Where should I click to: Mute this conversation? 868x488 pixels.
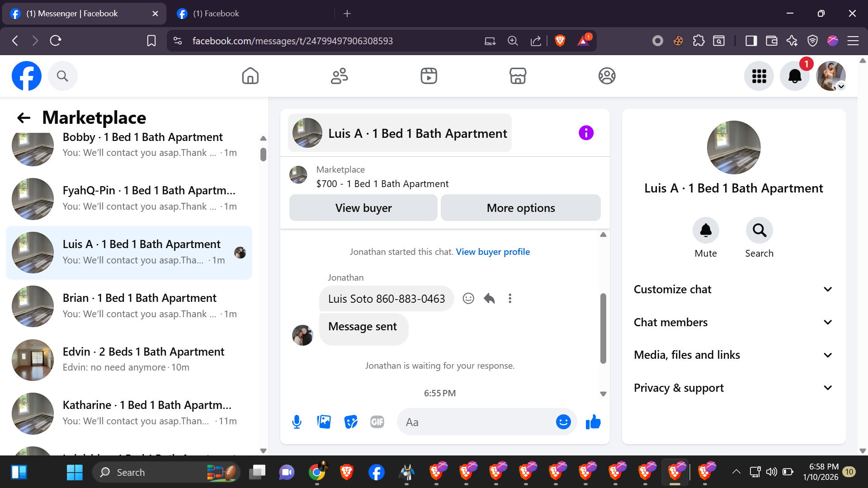pos(706,230)
